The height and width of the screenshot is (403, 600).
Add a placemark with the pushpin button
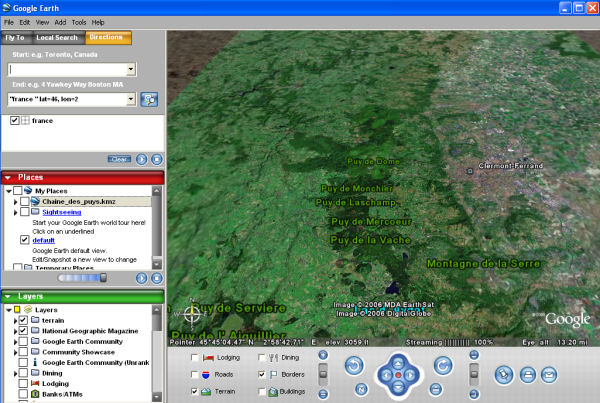pos(504,375)
